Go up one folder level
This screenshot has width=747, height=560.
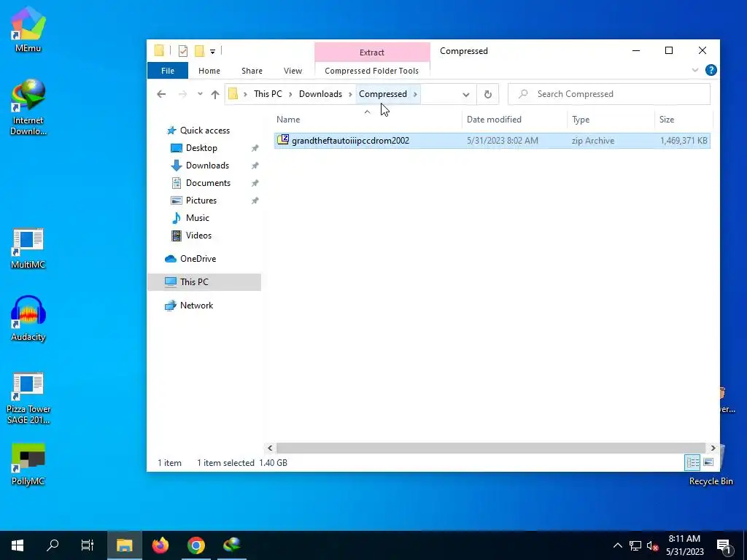(215, 94)
